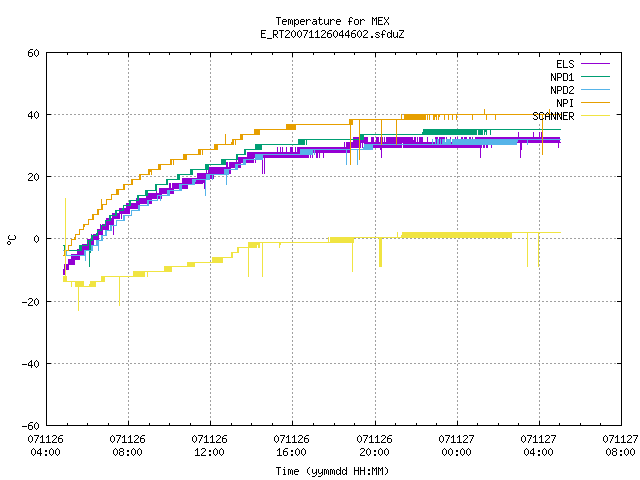640x480 pixels.
Task: Click the NPD2 legend label
Action: point(562,90)
